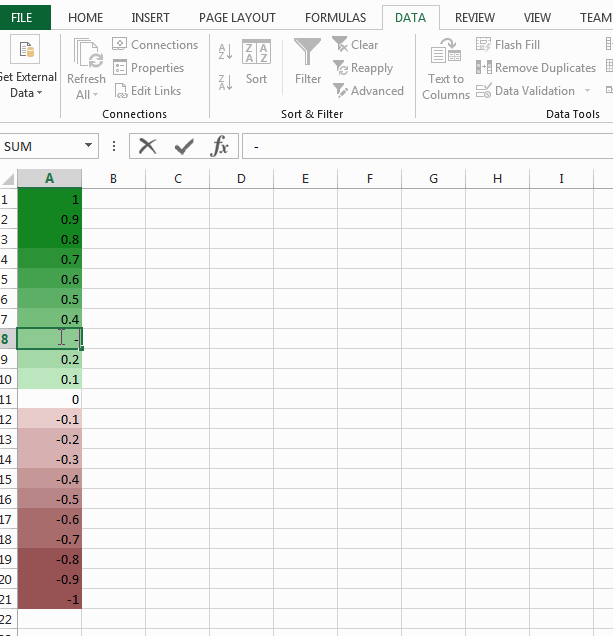This screenshot has width=613, height=636.
Task: Click inside the formula bar
Action: (x=428, y=146)
